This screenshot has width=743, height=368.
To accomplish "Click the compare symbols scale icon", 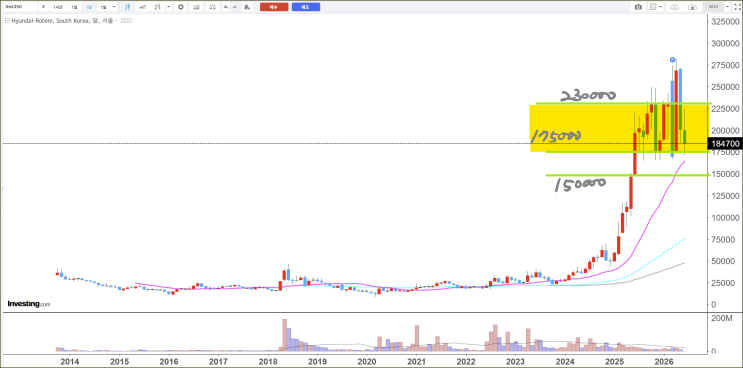I will point(213,7).
